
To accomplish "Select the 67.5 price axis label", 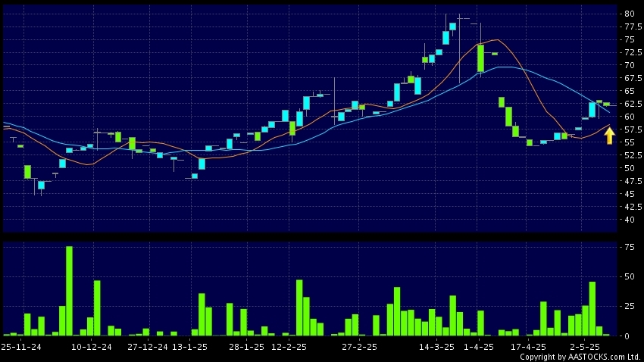I will pos(633,78).
